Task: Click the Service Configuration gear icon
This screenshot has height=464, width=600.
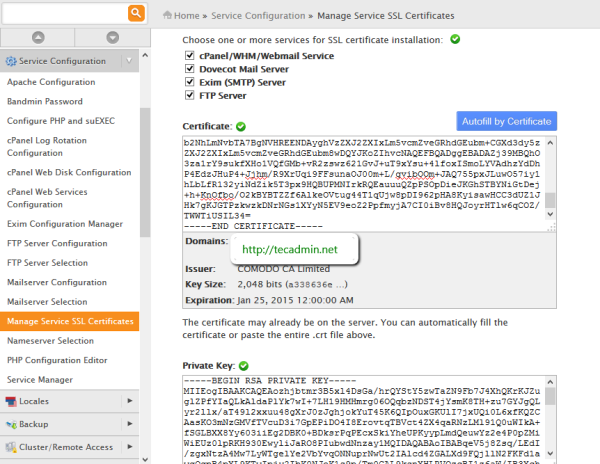Action: tap(12, 62)
